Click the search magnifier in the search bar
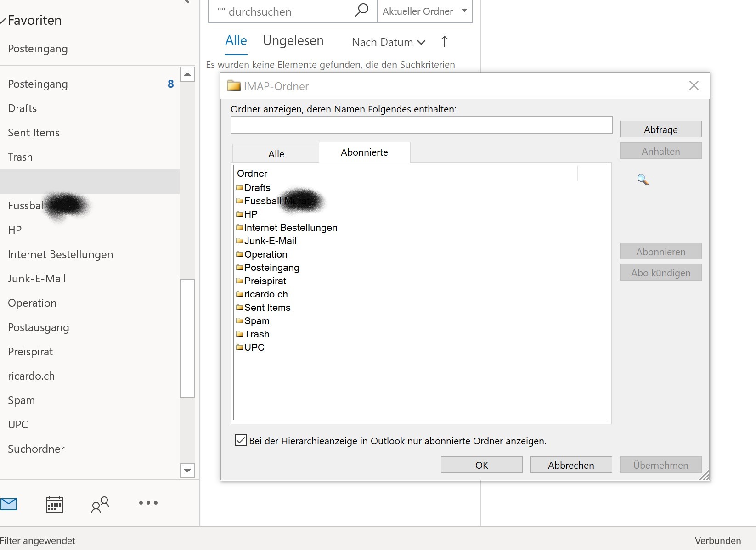This screenshot has width=756, height=550. 362,11
